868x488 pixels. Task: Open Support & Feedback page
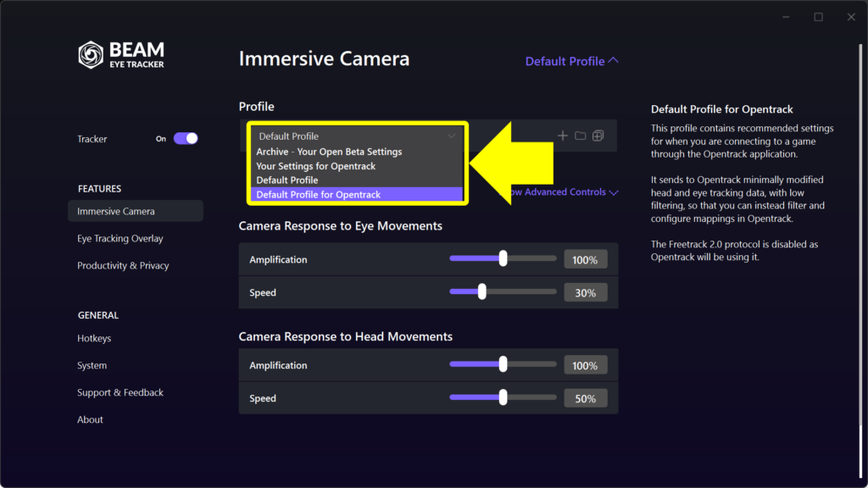[x=120, y=392]
